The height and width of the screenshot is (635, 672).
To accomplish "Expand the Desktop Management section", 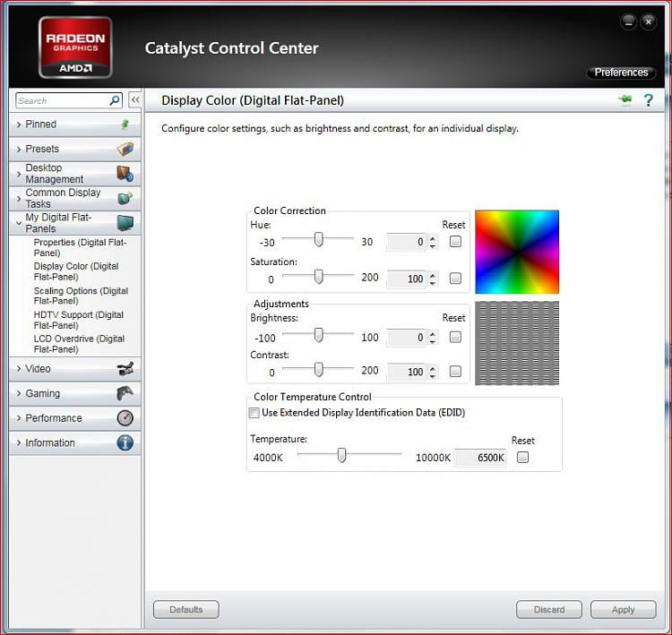I will [19, 174].
